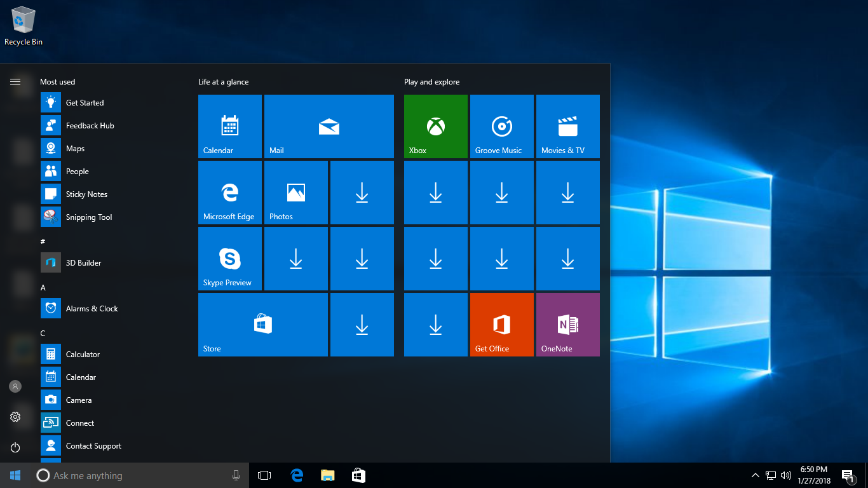This screenshot has height=488, width=868.
Task: Open the Store from the taskbar
Action: tap(358, 475)
